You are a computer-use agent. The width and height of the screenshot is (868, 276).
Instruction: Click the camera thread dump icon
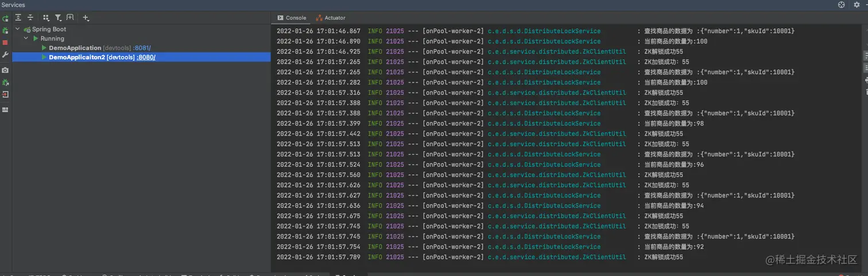(5, 70)
